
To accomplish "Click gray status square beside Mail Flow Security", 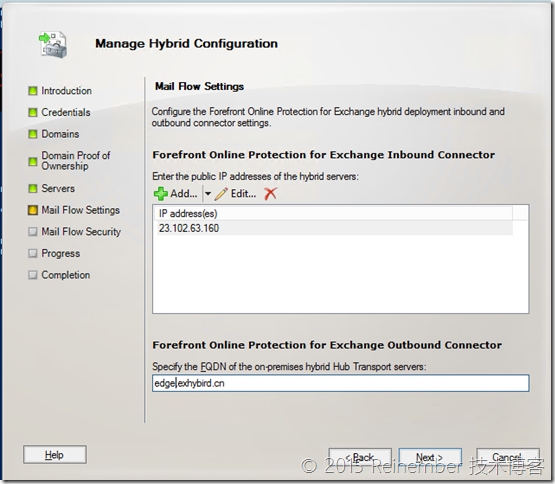I will 33,232.
